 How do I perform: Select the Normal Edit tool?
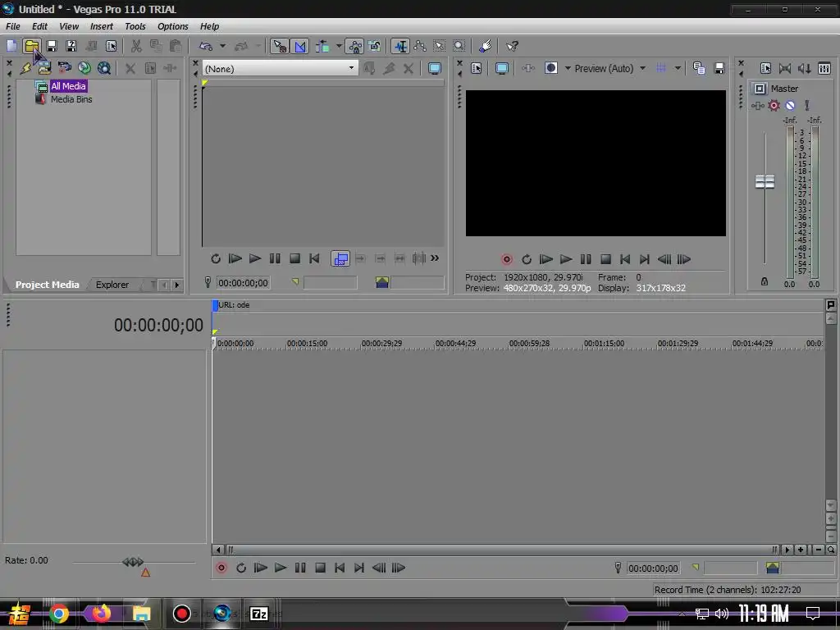tap(400, 46)
